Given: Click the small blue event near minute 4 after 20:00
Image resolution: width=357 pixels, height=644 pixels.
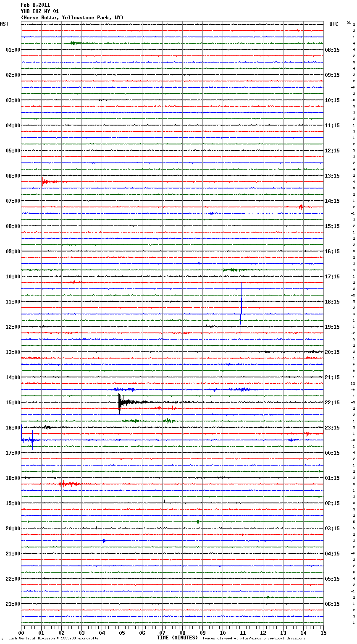Looking at the screenshot, I should (x=104, y=541).
